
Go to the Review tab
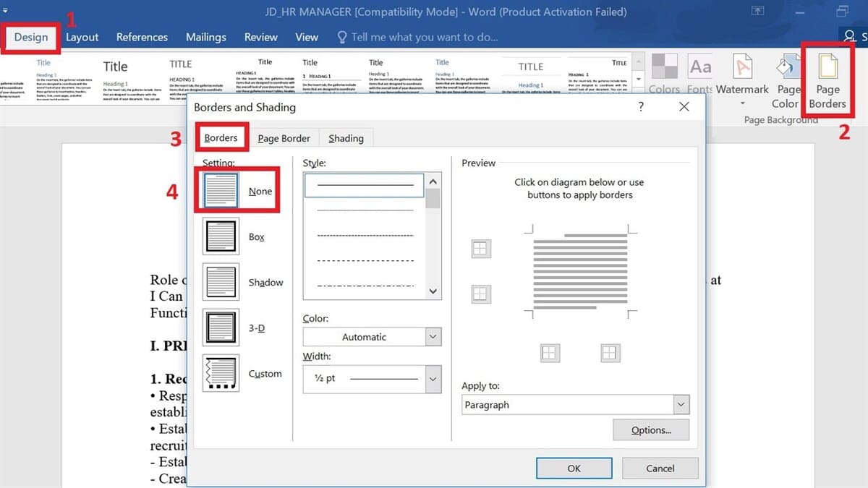point(260,37)
